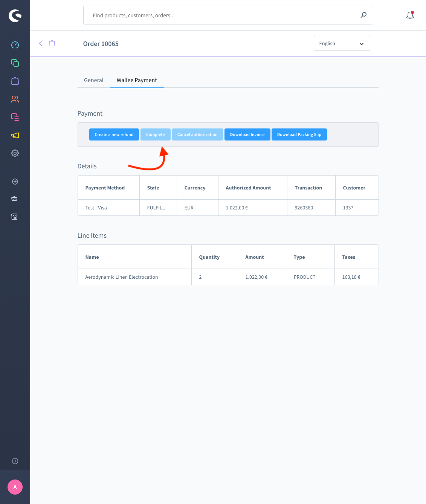The width and height of the screenshot is (426, 504).
Task: Select the Content sidebar icon
Action: tap(15, 117)
